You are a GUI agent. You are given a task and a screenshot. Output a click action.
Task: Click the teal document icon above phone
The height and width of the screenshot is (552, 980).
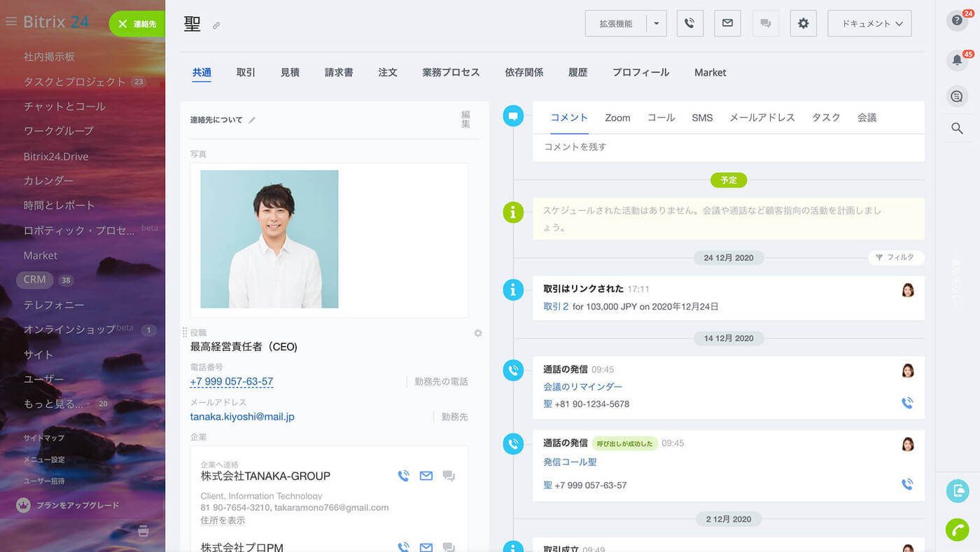pyautogui.click(x=957, y=490)
